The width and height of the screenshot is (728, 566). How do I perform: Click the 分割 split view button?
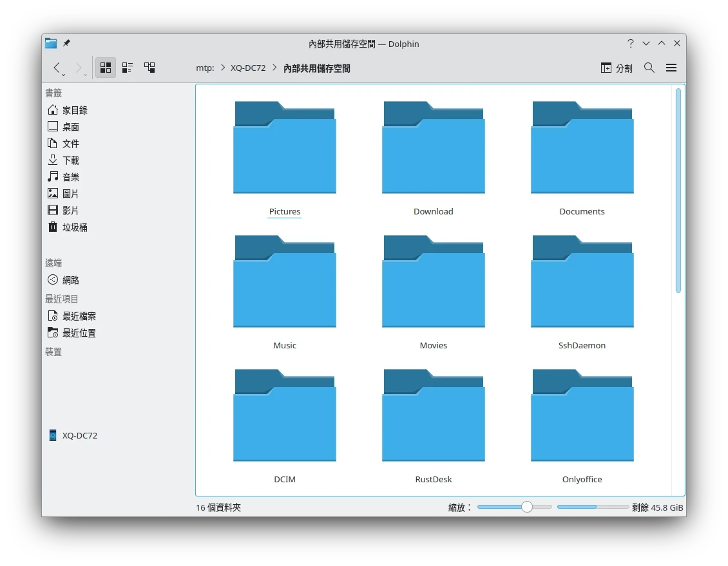[617, 68]
